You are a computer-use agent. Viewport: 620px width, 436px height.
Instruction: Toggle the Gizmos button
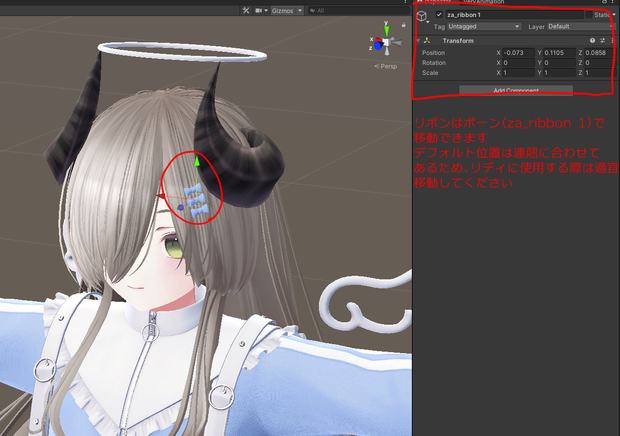click(x=282, y=11)
